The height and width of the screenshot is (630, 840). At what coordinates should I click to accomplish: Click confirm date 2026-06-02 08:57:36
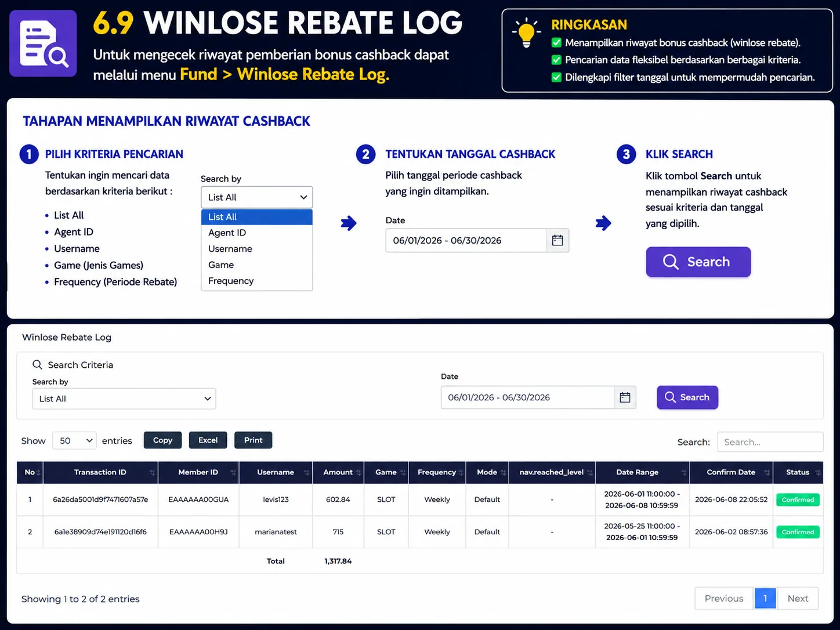tap(732, 532)
